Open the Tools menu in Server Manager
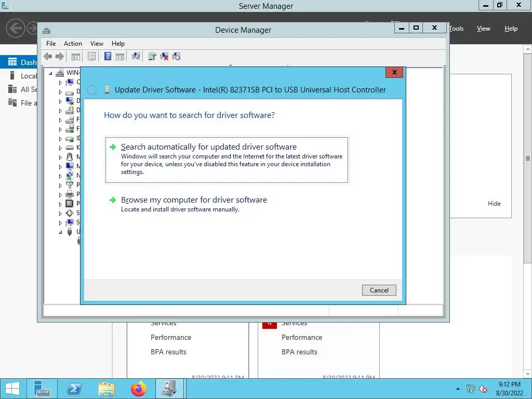This screenshot has height=399, width=532. click(x=457, y=29)
